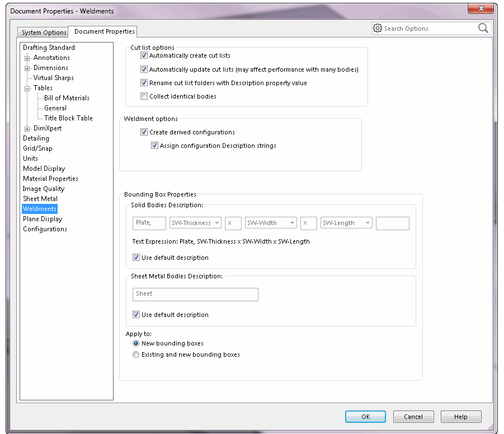Open the Sheet Metal page
This screenshot has height=434, width=504.
pyautogui.click(x=40, y=199)
